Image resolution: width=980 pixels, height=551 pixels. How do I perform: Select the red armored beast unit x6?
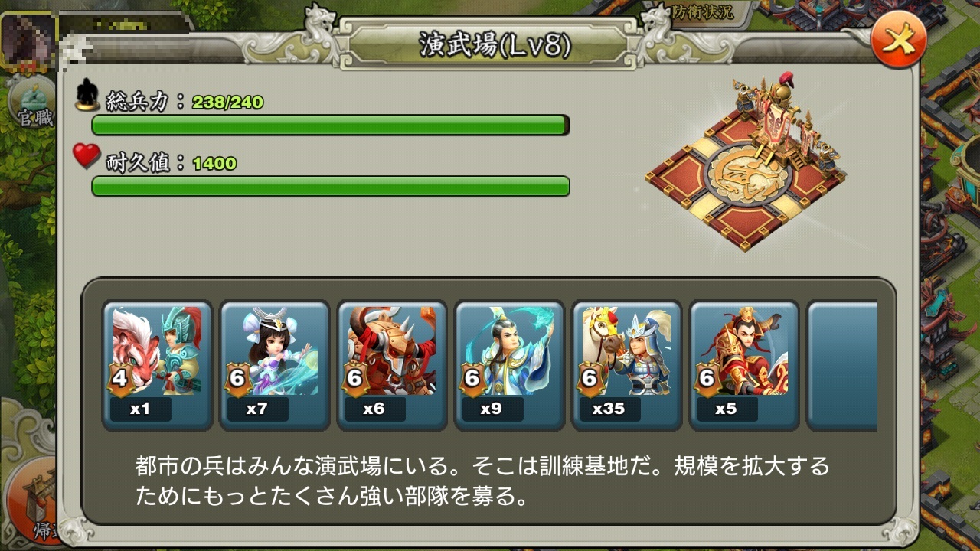point(392,365)
